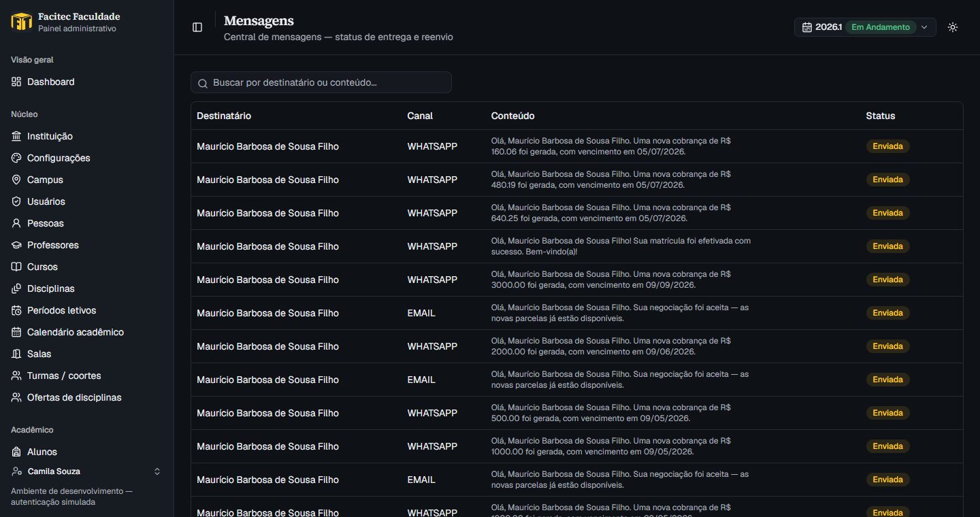Click the Ofertas de disciplinas icon
980x517 pixels.
click(x=16, y=397)
